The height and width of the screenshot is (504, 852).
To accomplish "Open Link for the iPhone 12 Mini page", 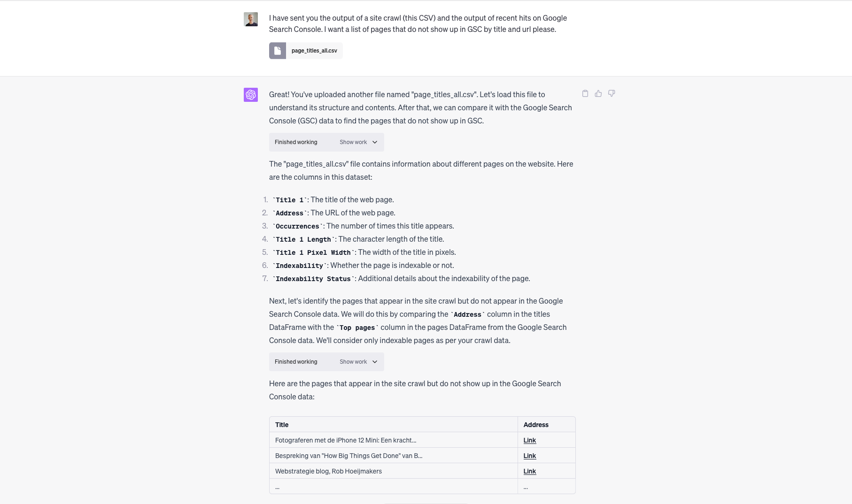I will (530, 440).
